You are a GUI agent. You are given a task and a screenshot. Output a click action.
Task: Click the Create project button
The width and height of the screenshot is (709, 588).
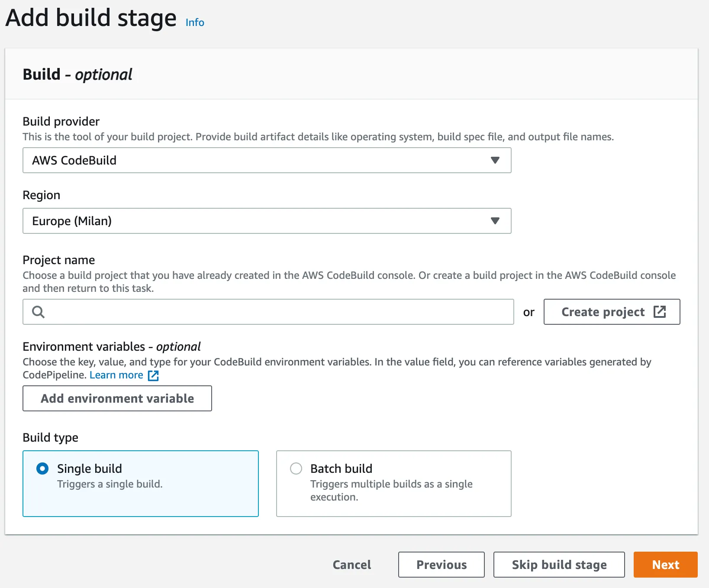(x=612, y=312)
